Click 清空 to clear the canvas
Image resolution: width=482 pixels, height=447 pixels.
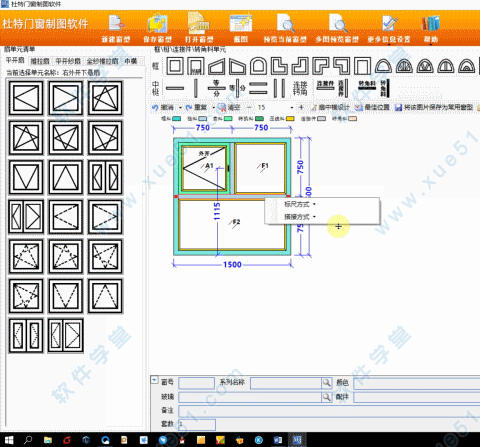229,107
